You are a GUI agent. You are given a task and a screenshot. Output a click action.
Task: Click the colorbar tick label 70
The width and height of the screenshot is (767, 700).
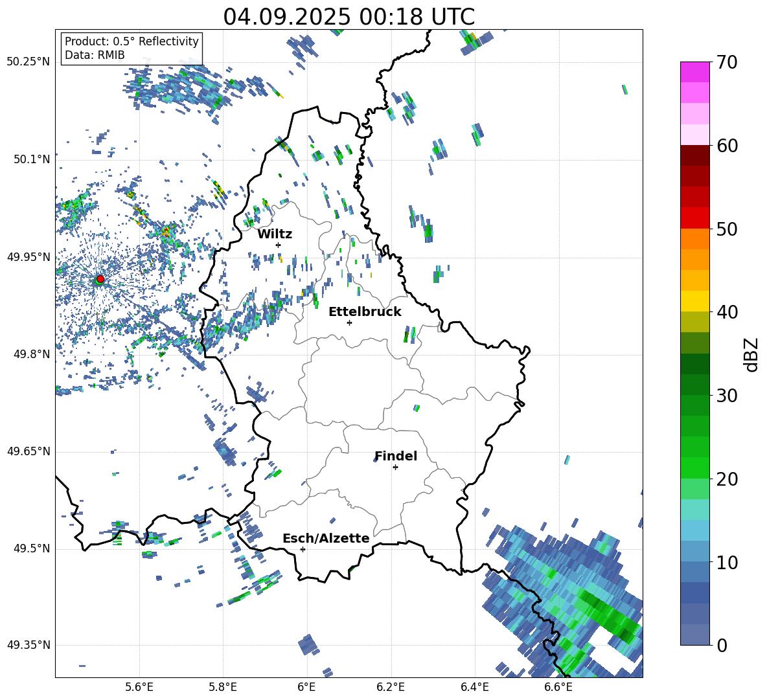click(727, 63)
